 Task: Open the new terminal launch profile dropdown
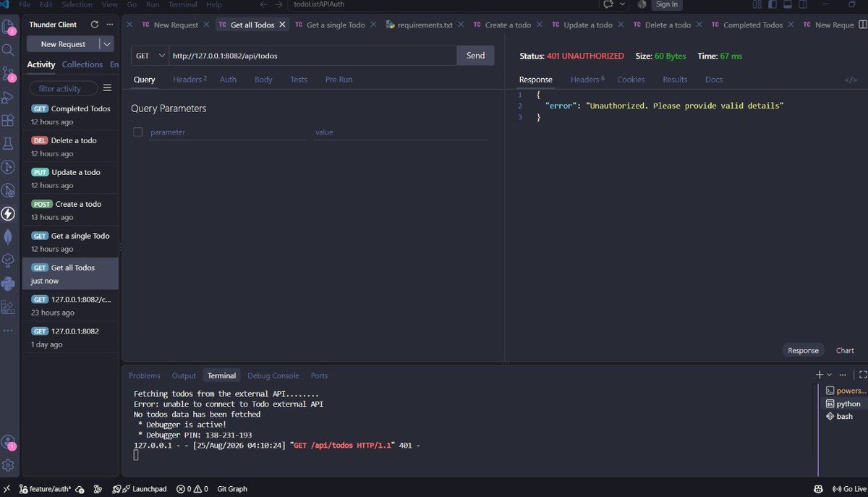[x=830, y=375]
